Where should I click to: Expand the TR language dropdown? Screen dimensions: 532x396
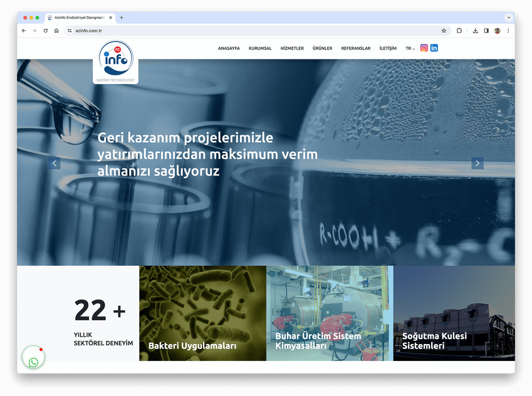(410, 48)
